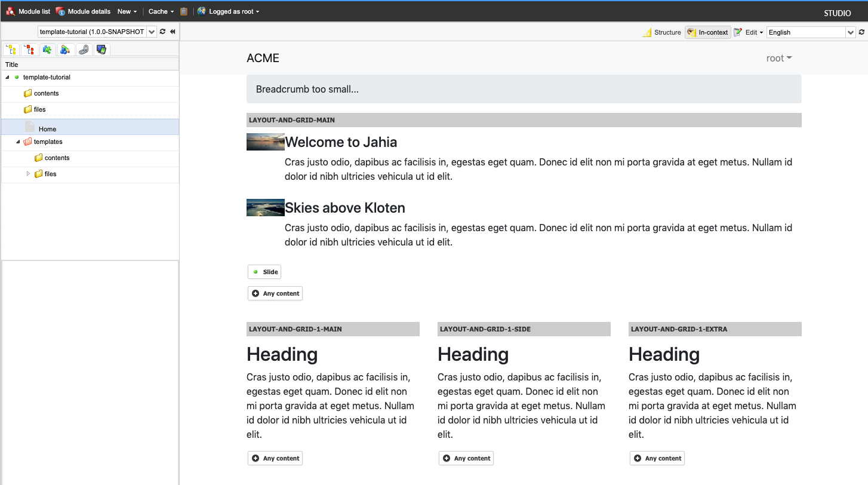Switch to the green puzzle piece tab

47,50
